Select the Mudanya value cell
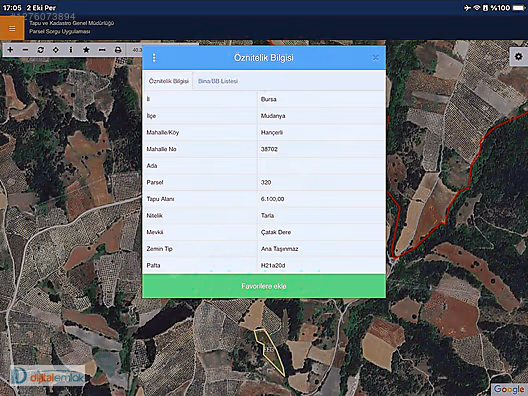Screen dimensions: 528x396 [x=321, y=116]
